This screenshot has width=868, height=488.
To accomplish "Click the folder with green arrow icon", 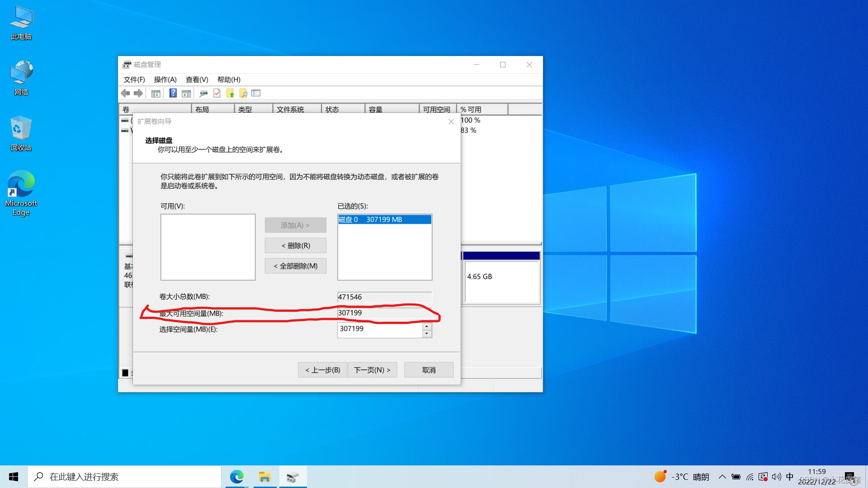I will (230, 94).
